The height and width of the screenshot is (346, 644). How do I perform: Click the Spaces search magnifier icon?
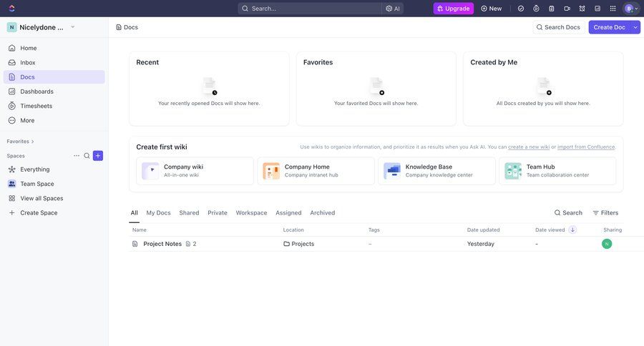pyautogui.click(x=87, y=156)
